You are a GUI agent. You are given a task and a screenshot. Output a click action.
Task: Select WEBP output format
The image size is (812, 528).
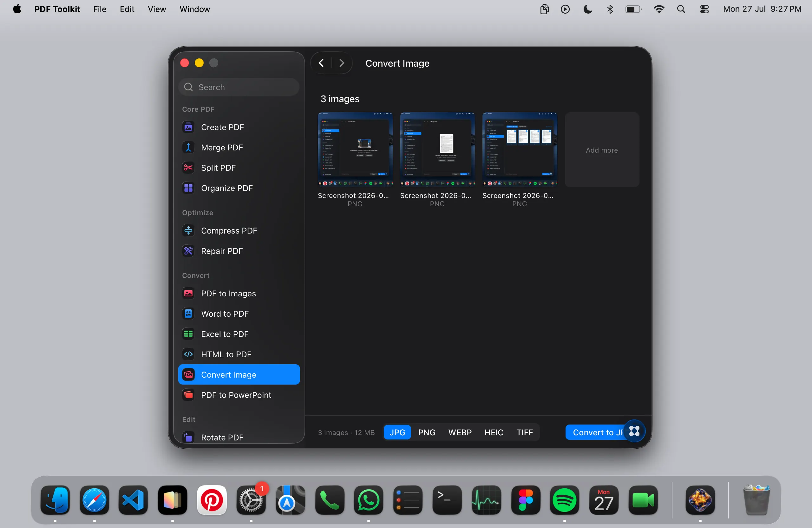460,432
